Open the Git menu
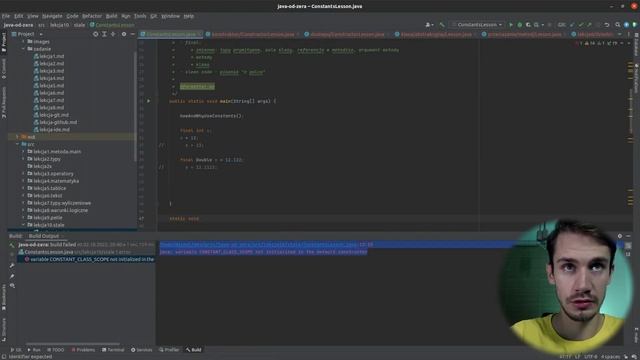This screenshot has width=640, height=360. coord(153,16)
